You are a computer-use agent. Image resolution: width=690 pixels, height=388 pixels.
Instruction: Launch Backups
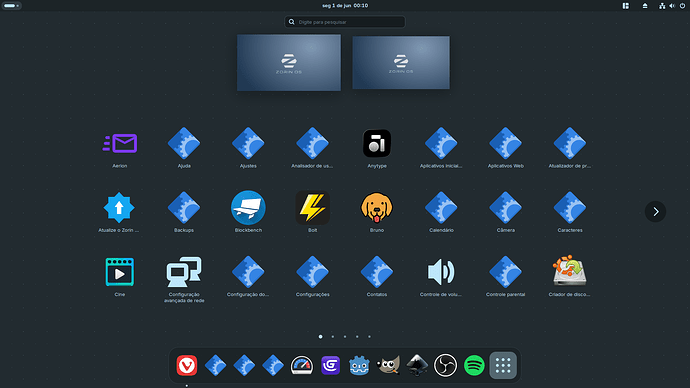coord(184,208)
